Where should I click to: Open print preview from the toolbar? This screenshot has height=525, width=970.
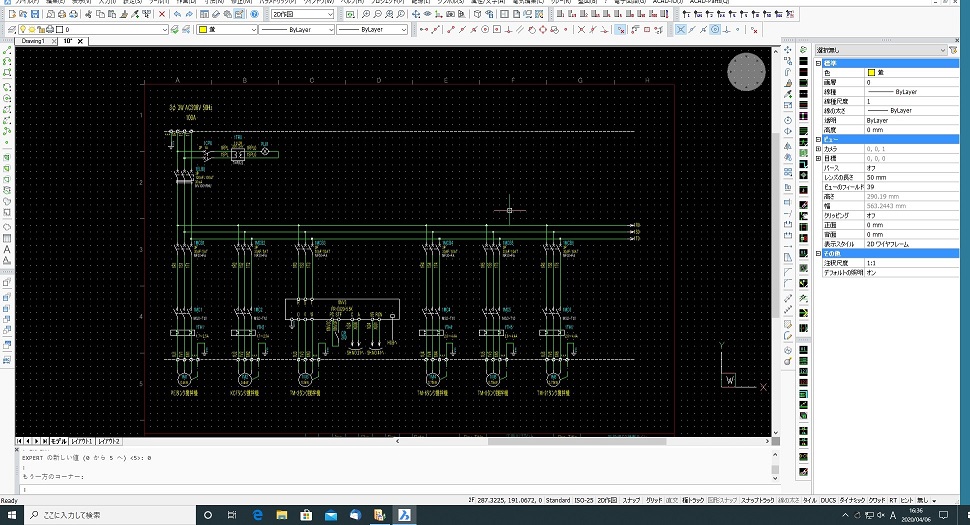tap(51, 14)
